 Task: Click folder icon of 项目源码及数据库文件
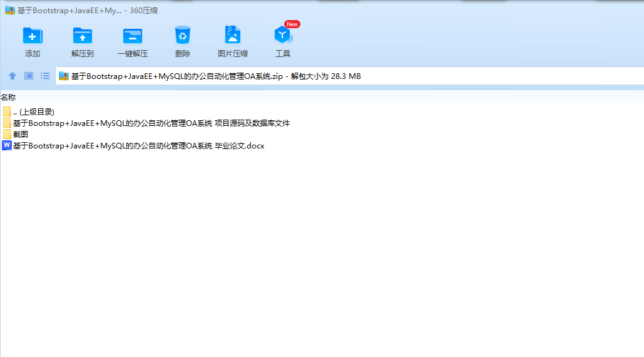[x=6, y=123]
